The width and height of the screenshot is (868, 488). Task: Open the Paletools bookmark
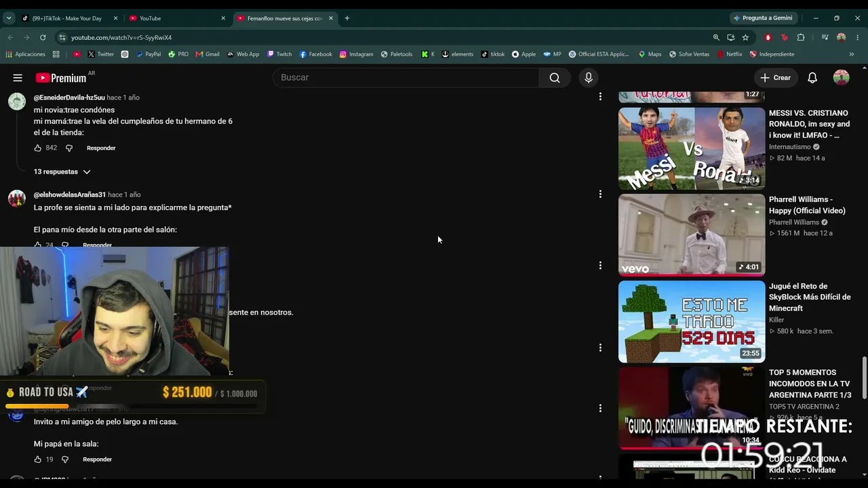coord(397,54)
